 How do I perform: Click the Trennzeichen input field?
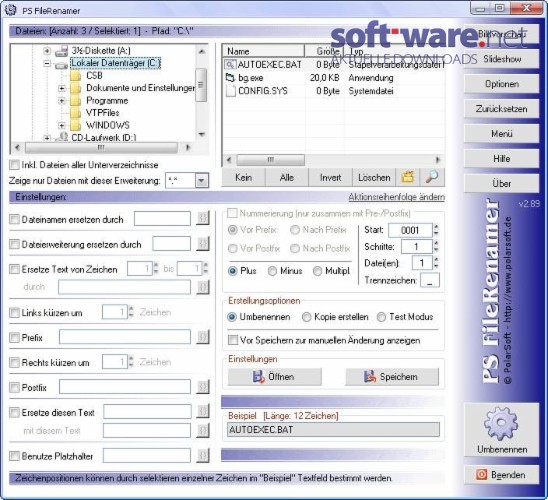430,280
